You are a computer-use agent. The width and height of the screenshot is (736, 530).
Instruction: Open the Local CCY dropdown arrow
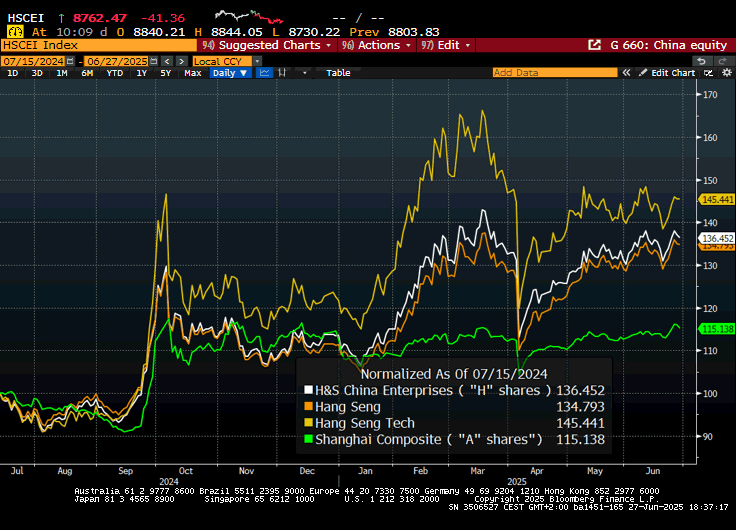pos(257,61)
